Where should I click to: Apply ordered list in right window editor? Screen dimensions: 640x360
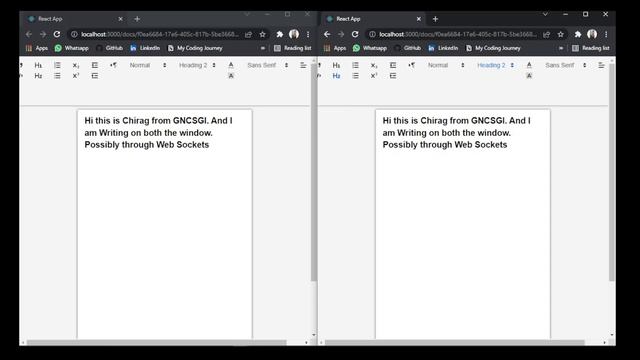click(x=356, y=65)
